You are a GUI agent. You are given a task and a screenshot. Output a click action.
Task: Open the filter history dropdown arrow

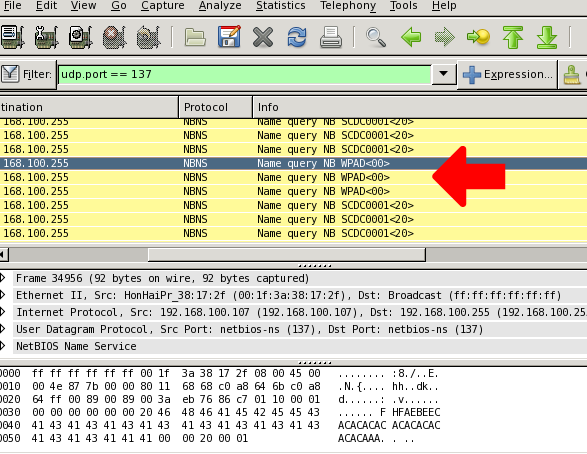click(444, 74)
